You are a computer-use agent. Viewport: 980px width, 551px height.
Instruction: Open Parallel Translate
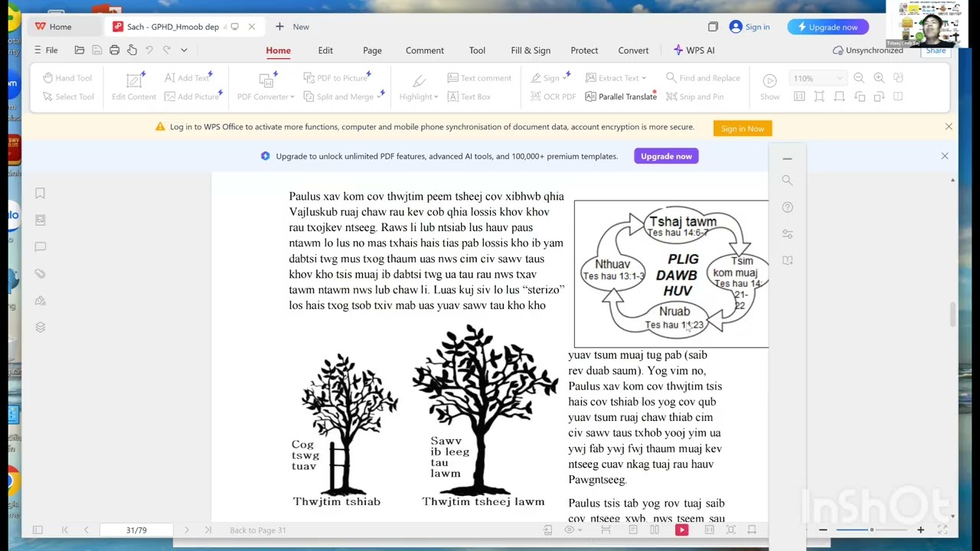621,96
